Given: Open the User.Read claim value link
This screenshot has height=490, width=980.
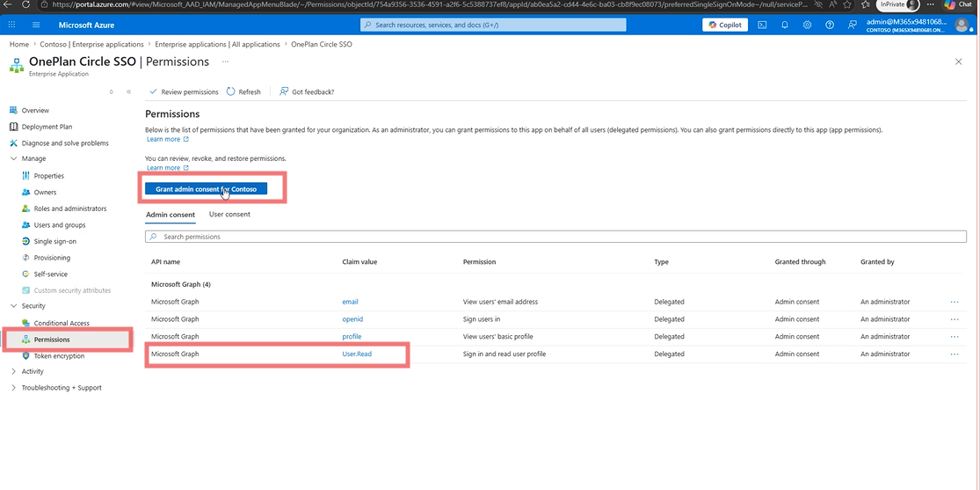Looking at the screenshot, I should click(x=357, y=355).
